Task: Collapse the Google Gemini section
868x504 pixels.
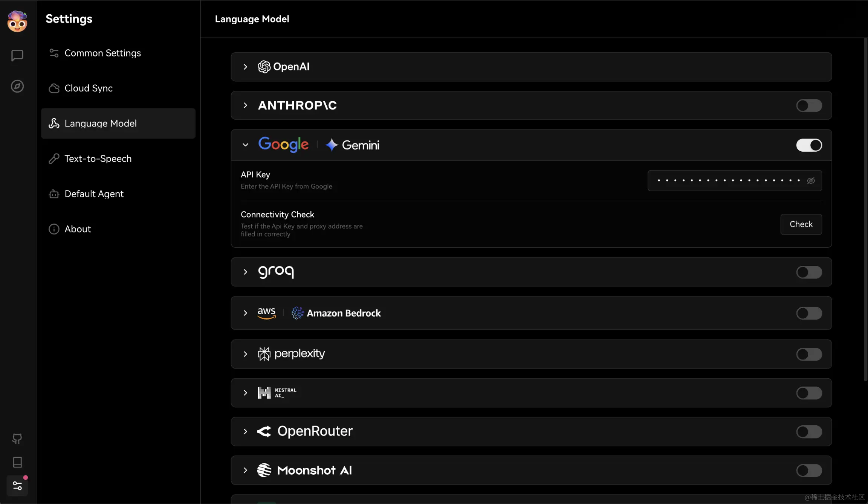Action: [245, 145]
